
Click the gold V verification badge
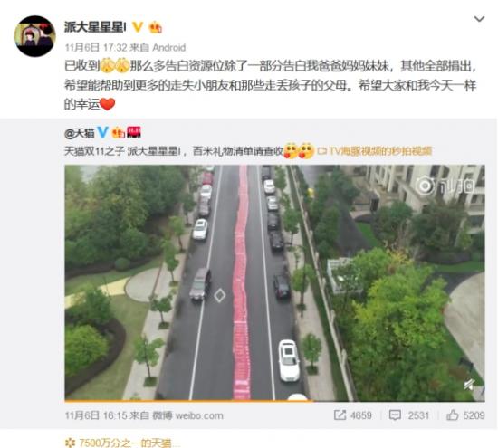pos(138,27)
